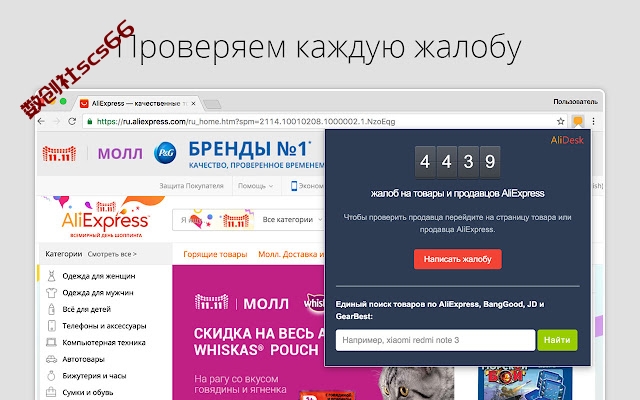Click the Пользователь profile button
This screenshot has height=400, width=640.
click(x=576, y=102)
